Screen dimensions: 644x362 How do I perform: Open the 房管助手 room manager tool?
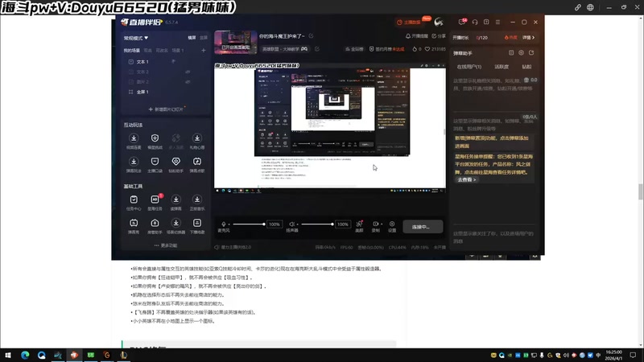point(155,226)
